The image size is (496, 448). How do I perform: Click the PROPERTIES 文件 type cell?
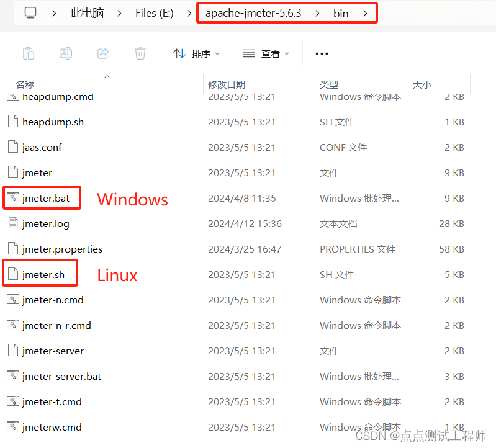coord(358,249)
